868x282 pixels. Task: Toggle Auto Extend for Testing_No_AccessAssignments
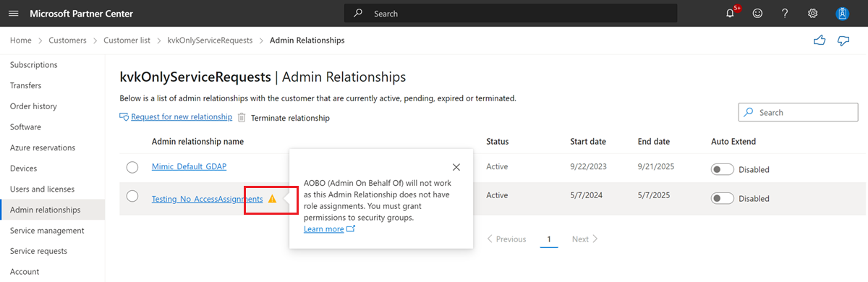pos(723,198)
